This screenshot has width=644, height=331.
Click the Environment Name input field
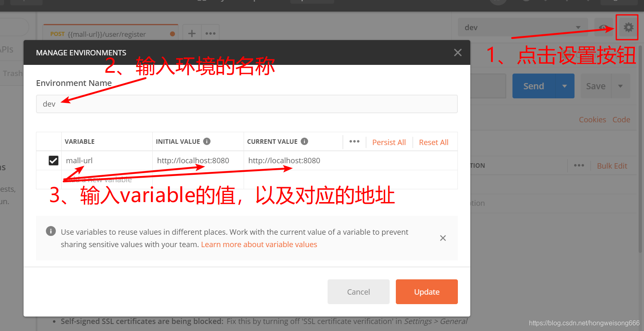click(x=247, y=104)
